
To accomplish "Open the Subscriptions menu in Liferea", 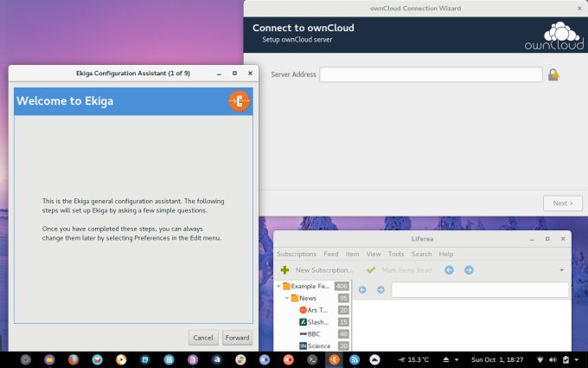I will (x=297, y=254).
